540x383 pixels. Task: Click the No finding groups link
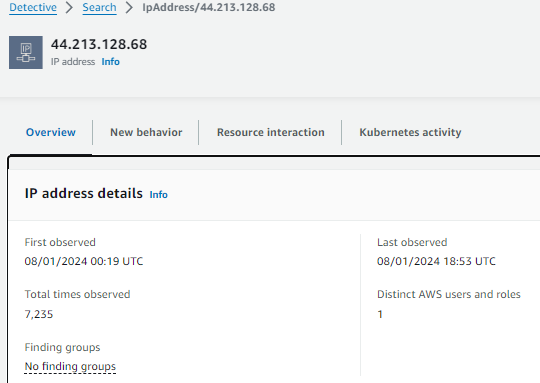(x=70, y=366)
